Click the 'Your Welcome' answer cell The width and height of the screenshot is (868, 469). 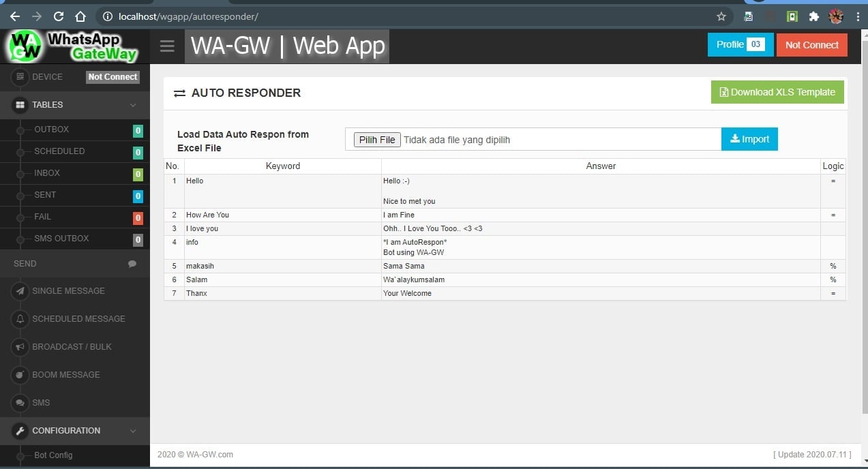(601, 293)
